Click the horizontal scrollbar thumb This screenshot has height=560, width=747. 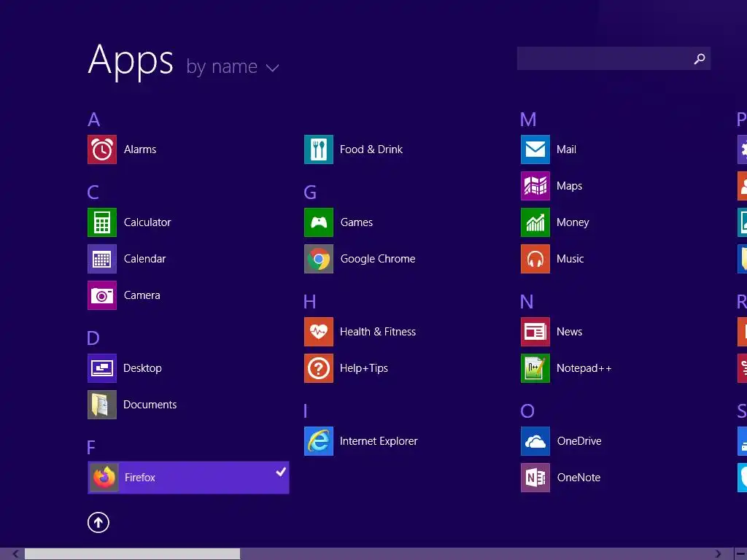point(133,554)
